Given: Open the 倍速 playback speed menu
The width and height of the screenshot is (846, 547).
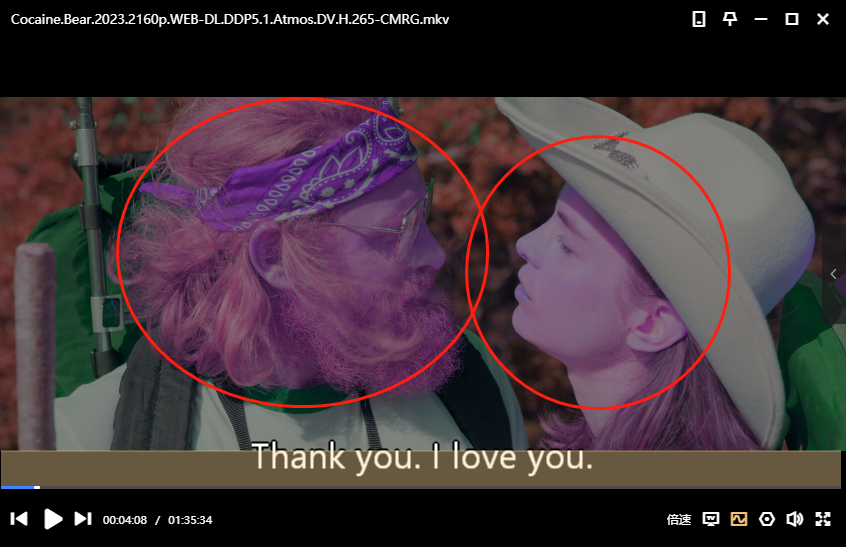Looking at the screenshot, I should 679,520.
